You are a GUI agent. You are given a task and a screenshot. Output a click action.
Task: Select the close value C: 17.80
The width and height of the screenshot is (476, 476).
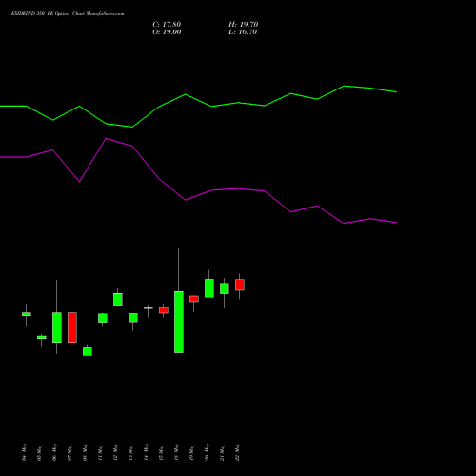point(167,25)
